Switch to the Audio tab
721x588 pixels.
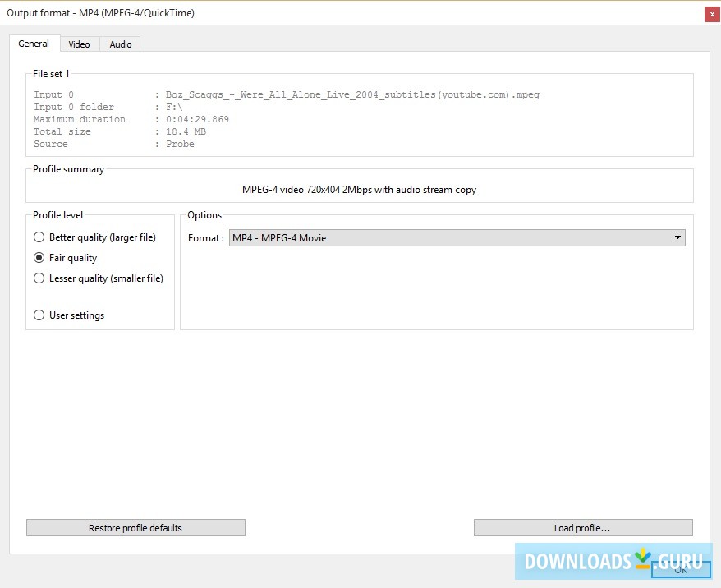tap(120, 44)
